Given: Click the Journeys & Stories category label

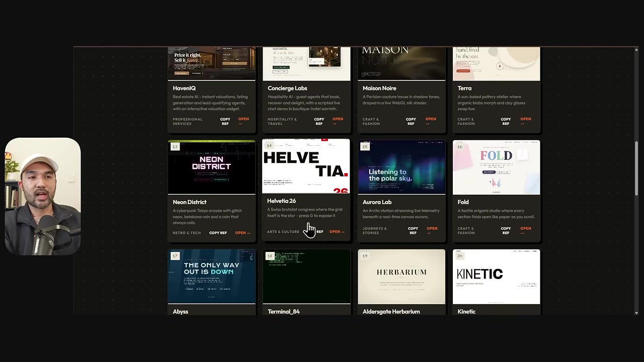Looking at the screenshot, I should click(x=375, y=230).
